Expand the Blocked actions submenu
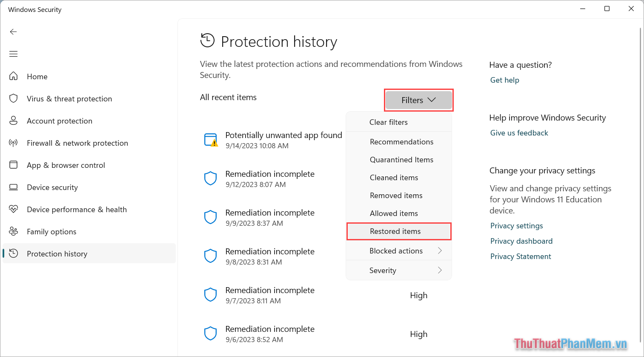Screen dimensions: 644x357 pyautogui.click(x=396, y=250)
